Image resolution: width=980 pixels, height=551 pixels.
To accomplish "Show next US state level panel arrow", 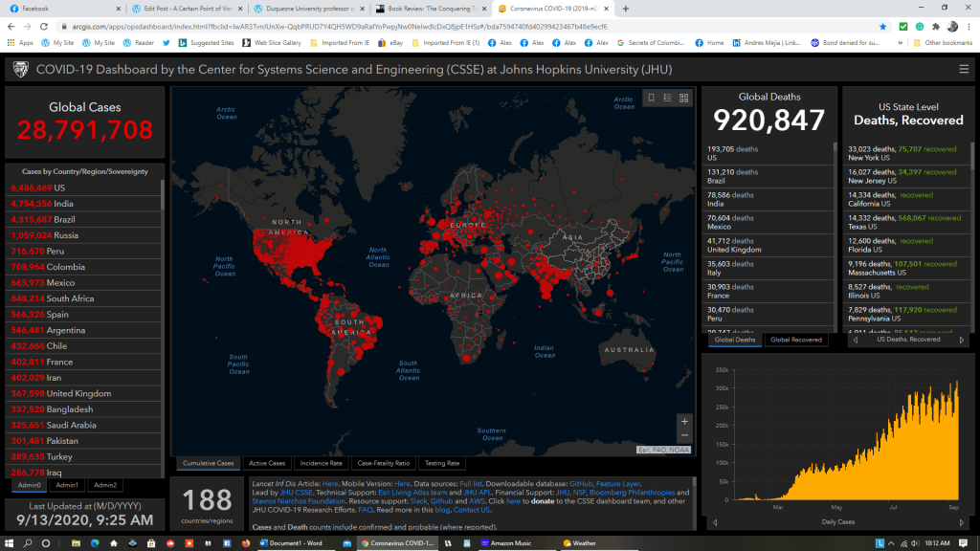I will [962, 340].
